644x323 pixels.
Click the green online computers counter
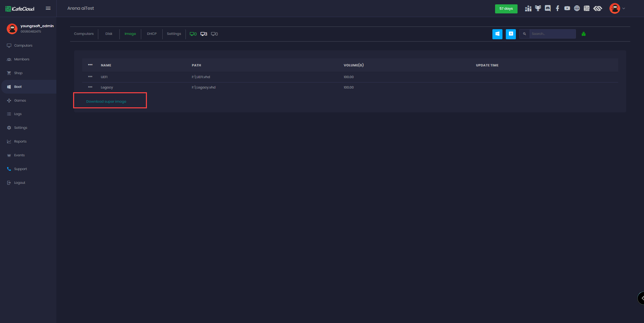193,34
